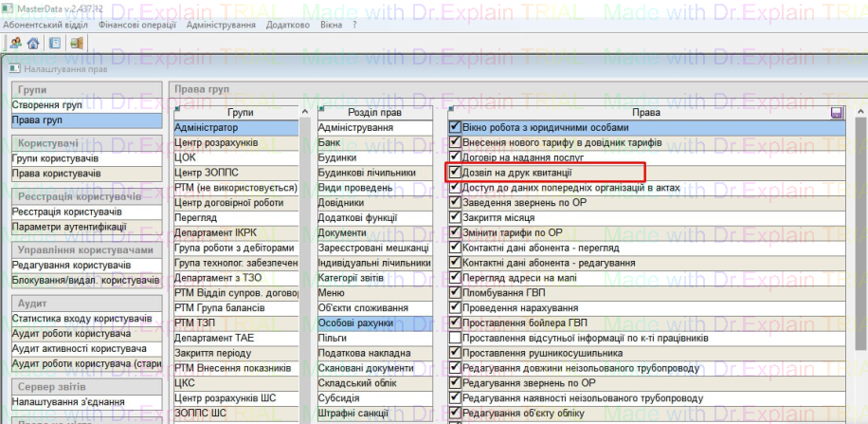This screenshot has width=868, height=424.
Task: Click the house toolbar icon
Action: point(31,43)
